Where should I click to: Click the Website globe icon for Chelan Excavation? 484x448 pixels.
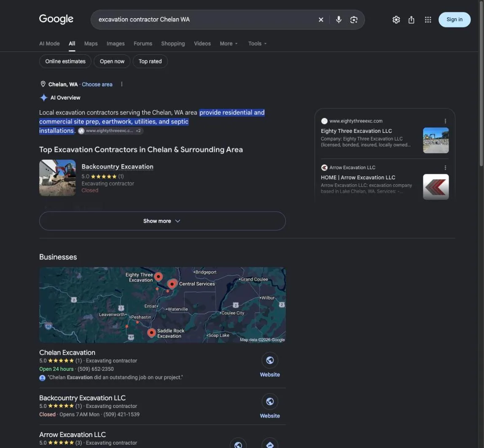[270, 360]
